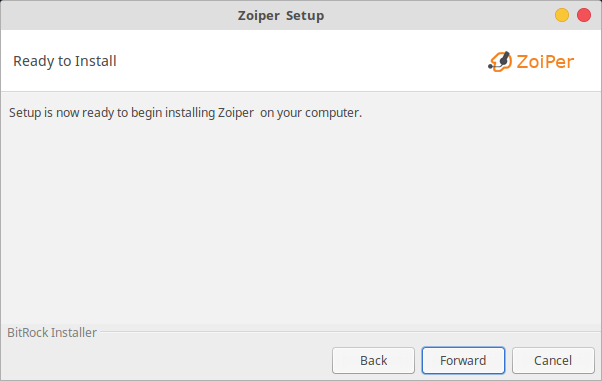
Task: Select the Ready to Install heading
Action: coord(64,61)
